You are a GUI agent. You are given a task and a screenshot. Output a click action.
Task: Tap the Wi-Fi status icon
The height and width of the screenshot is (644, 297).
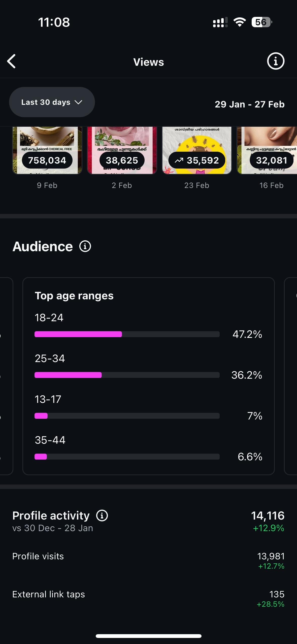coord(240,22)
